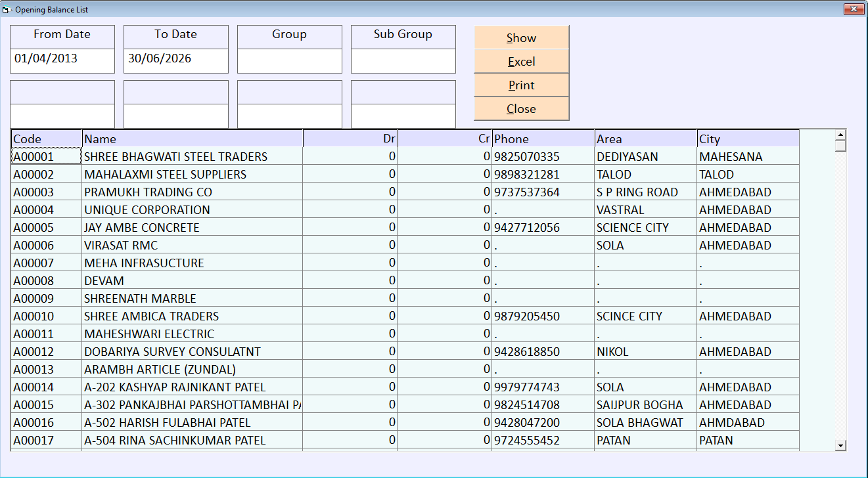The height and width of the screenshot is (478, 868).
Task: Click the Name column header
Action: click(x=193, y=139)
